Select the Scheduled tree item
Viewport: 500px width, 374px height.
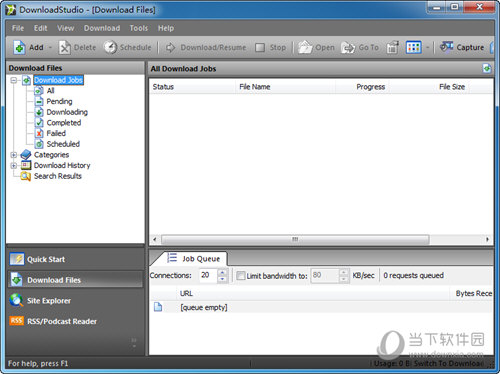(x=63, y=144)
